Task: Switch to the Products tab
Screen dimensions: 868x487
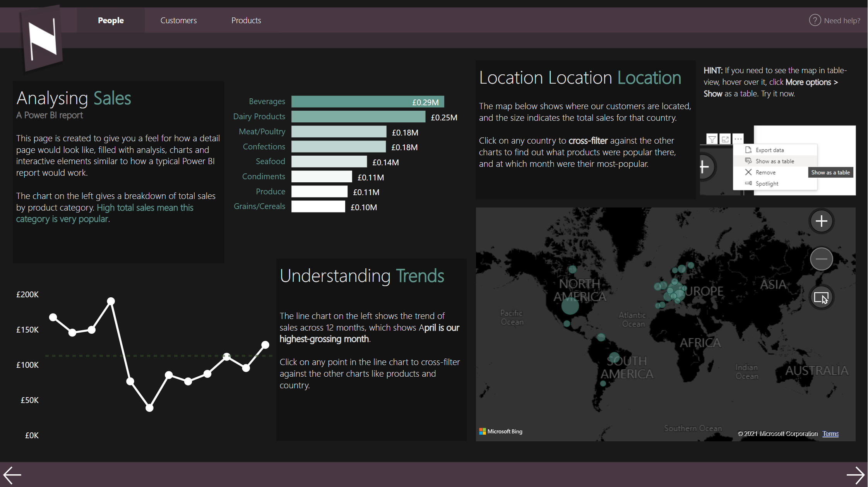Action: coord(246,21)
